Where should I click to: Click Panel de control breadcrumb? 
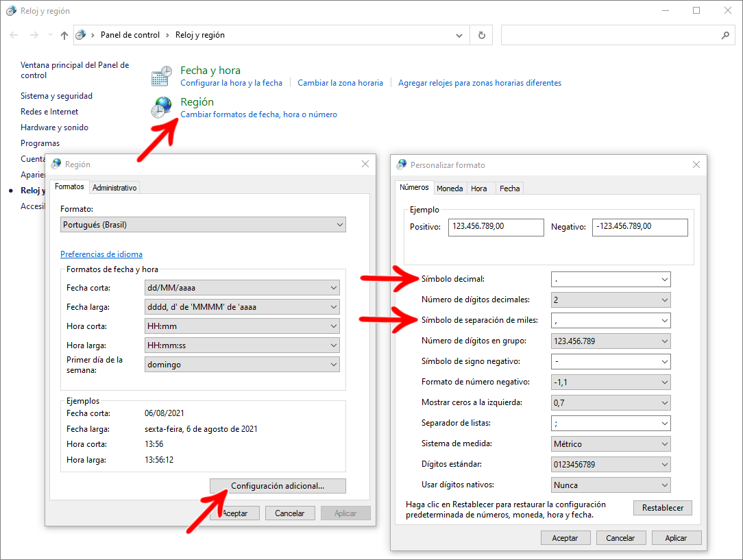coord(130,35)
